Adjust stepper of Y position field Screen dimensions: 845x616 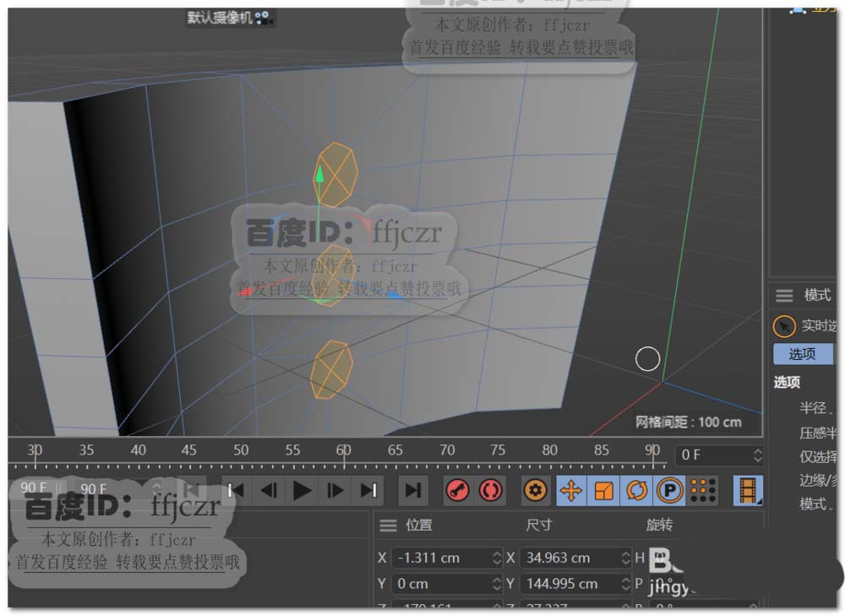[497, 584]
